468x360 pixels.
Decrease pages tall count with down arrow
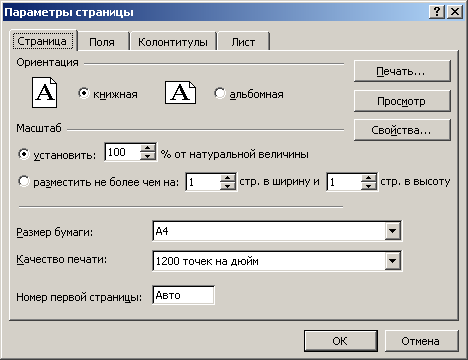369,186
